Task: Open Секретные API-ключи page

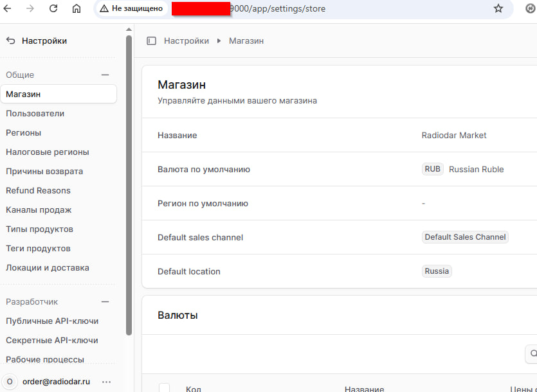Action: click(51, 341)
